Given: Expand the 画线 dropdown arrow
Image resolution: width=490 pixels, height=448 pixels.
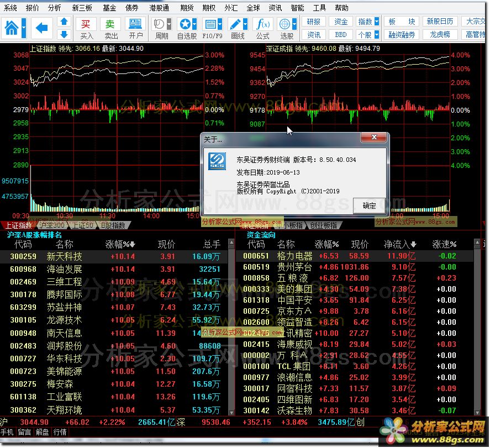Looking at the screenshot, I should point(245,24).
